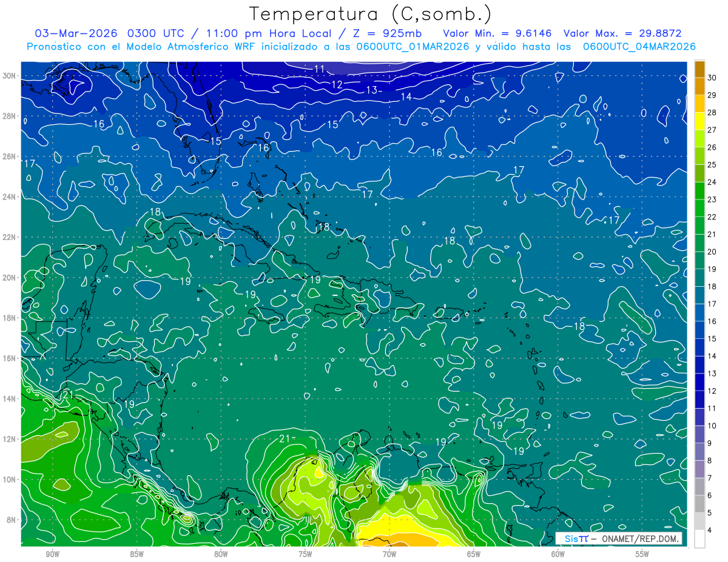The image size is (728, 562).
Task: Click the "10" value on the color scale
Action: (x=712, y=426)
